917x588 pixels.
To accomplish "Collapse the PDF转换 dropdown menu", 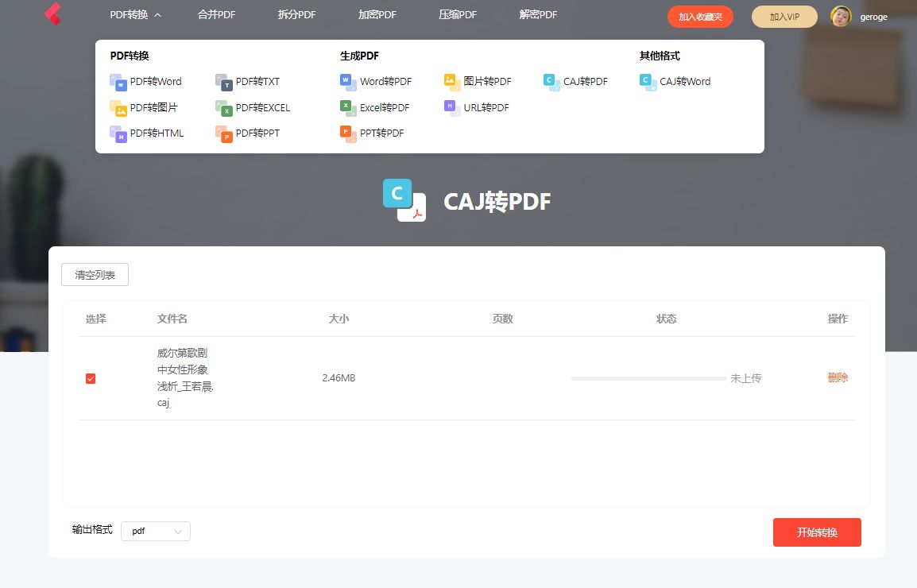I will (135, 14).
